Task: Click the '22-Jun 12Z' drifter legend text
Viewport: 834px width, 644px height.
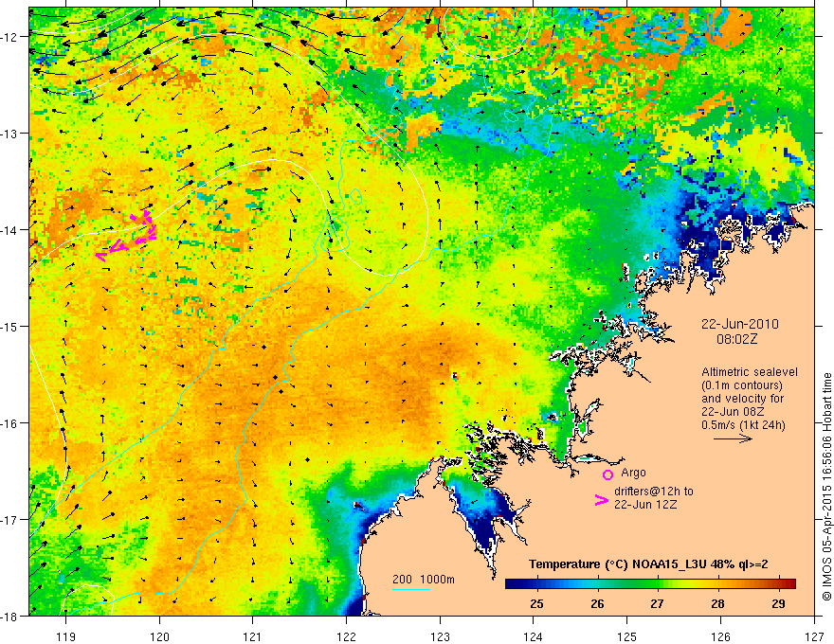Action: (645, 505)
